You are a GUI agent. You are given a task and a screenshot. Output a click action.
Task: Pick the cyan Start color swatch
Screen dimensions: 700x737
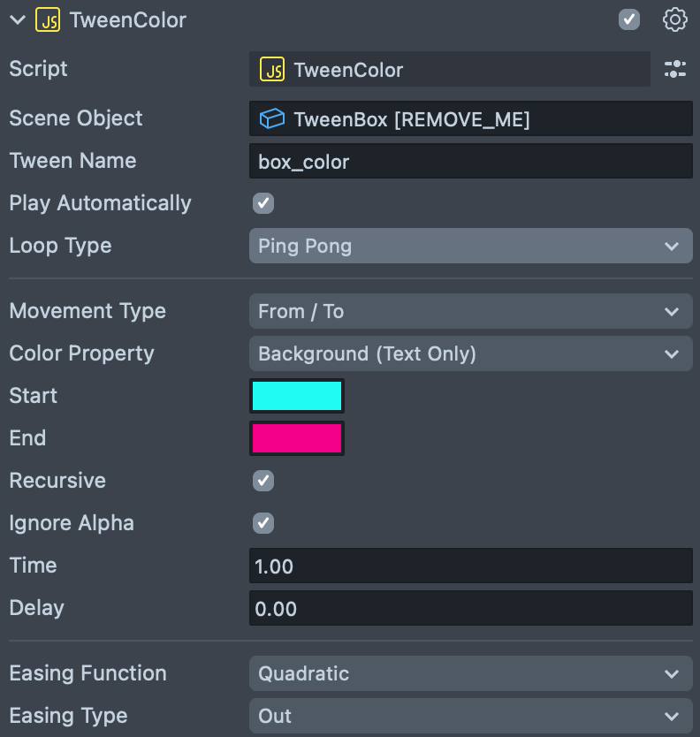297,396
